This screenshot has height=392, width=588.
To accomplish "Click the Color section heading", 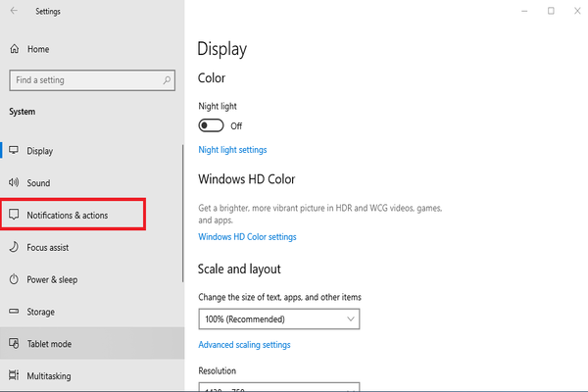I will click(x=212, y=78).
